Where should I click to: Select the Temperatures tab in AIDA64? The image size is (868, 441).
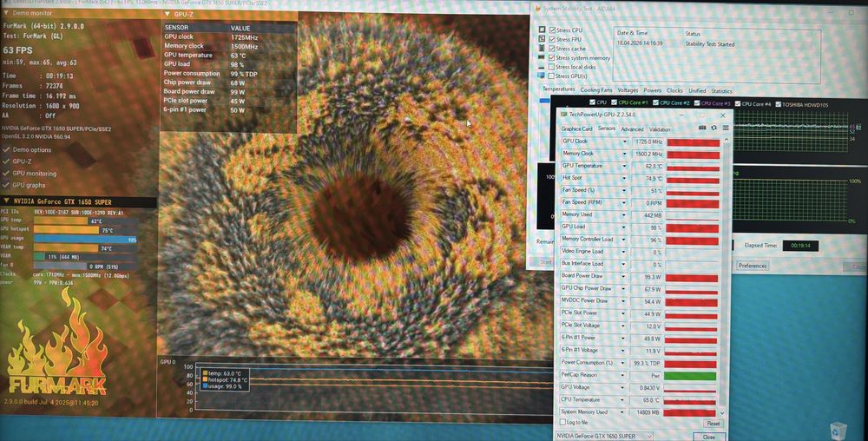(558, 89)
